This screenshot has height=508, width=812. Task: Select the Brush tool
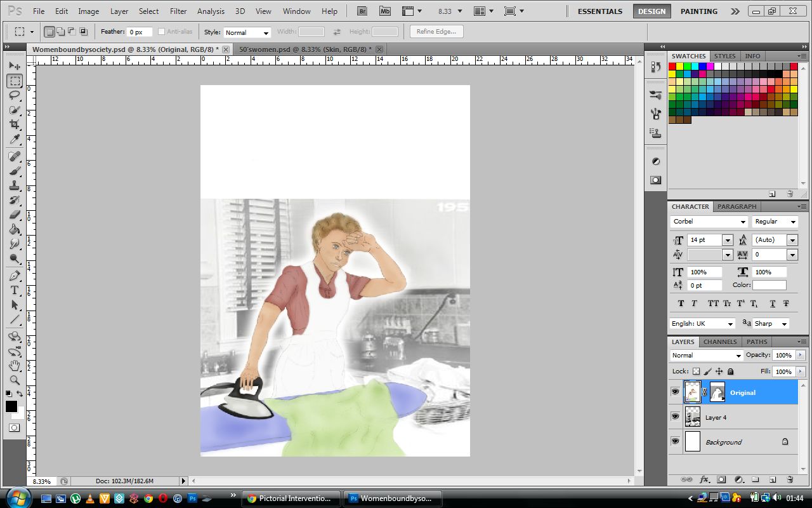15,171
